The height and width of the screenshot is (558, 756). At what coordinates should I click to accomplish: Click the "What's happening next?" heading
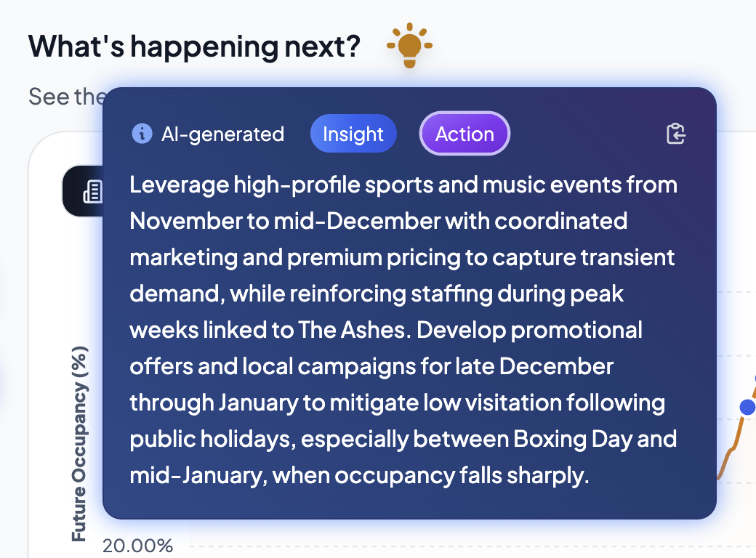pos(194,46)
